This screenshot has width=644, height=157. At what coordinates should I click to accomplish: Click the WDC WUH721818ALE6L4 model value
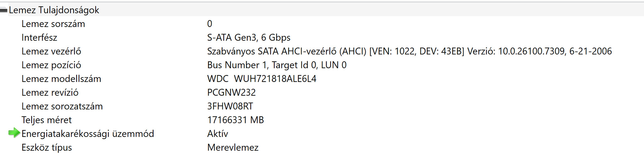point(262,79)
